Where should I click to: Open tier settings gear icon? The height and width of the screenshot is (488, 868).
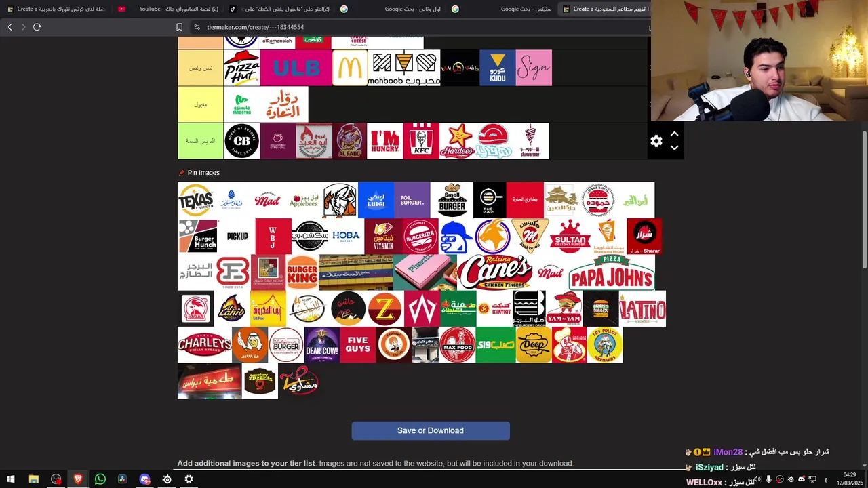pyautogui.click(x=656, y=141)
